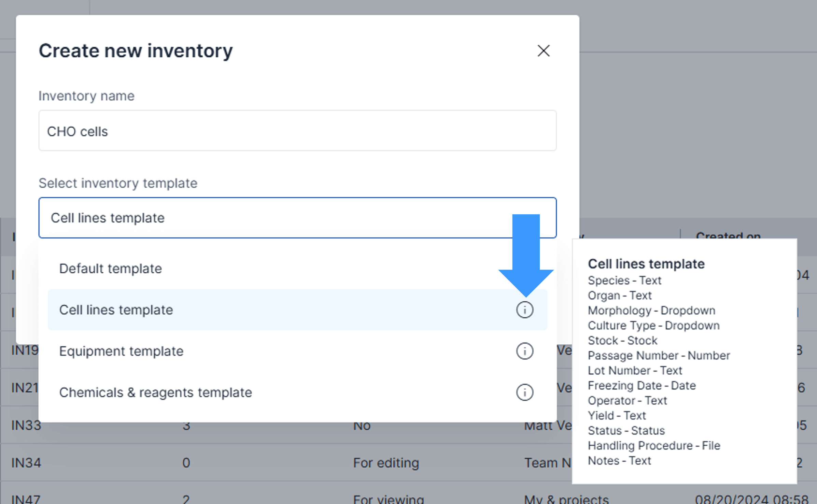The height and width of the screenshot is (504, 817).
Task: Select Default template option
Action: pos(110,269)
